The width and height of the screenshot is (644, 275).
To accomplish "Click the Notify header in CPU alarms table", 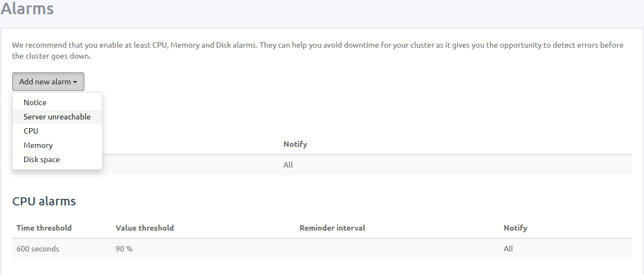I will (515, 228).
